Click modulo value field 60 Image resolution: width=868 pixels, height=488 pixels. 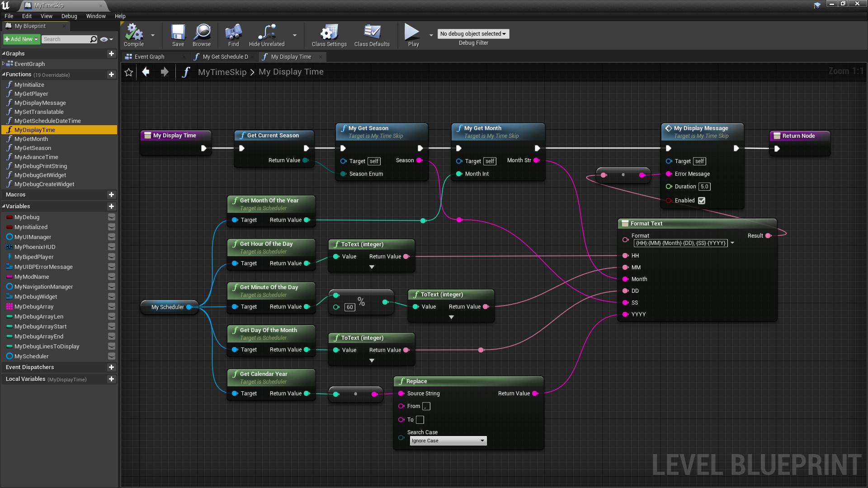[349, 307]
